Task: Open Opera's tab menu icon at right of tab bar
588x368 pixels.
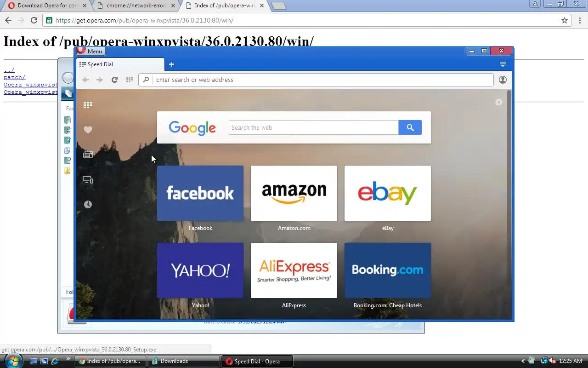Action: pyautogui.click(x=503, y=64)
